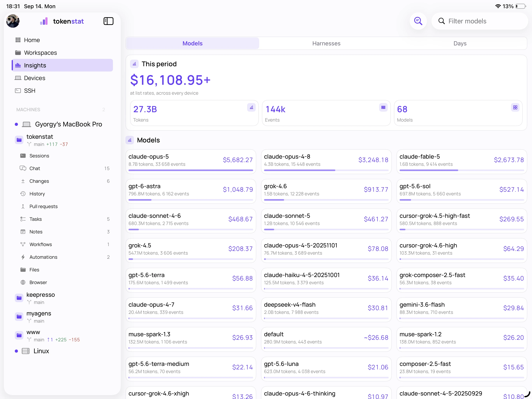Image resolution: width=532 pixels, height=399 pixels.
Task: Open Browser under tokenstat
Action: click(64, 282)
